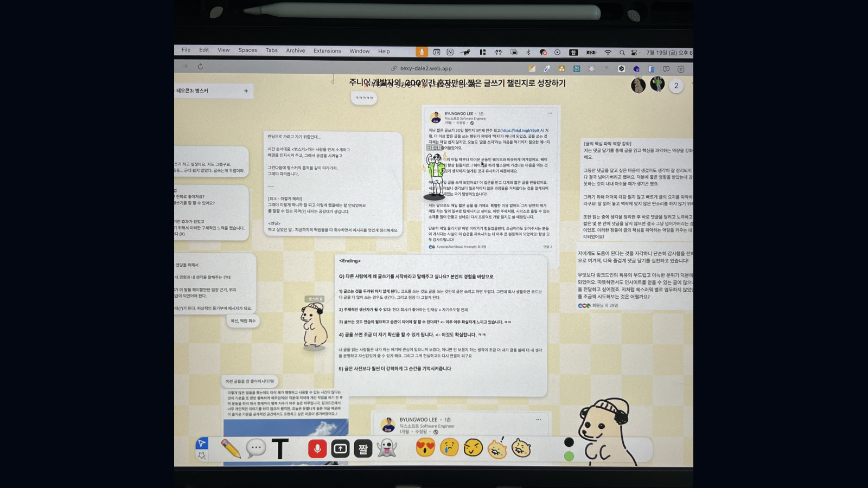Image resolution: width=868 pixels, height=488 pixels.
Task: Open the File menu
Action: (186, 50)
